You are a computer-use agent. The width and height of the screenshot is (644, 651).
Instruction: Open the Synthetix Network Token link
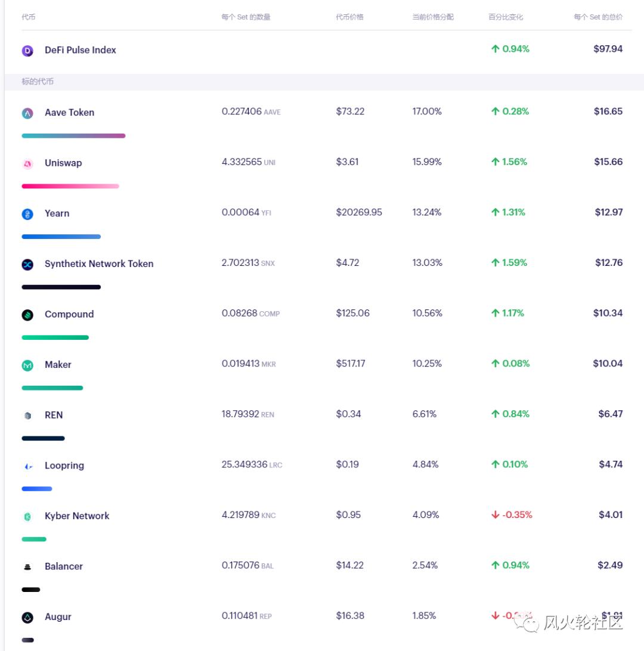pyautogui.click(x=99, y=263)
